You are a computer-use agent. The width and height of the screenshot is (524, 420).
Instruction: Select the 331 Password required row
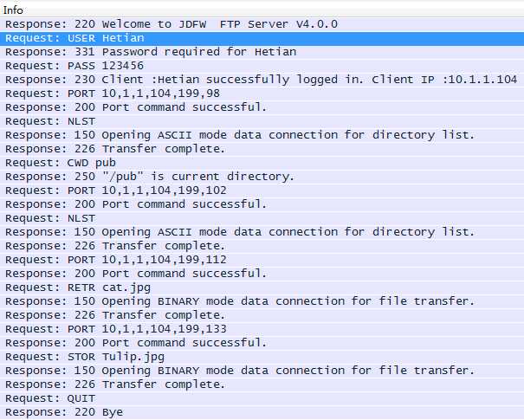[x=262, y=52]
